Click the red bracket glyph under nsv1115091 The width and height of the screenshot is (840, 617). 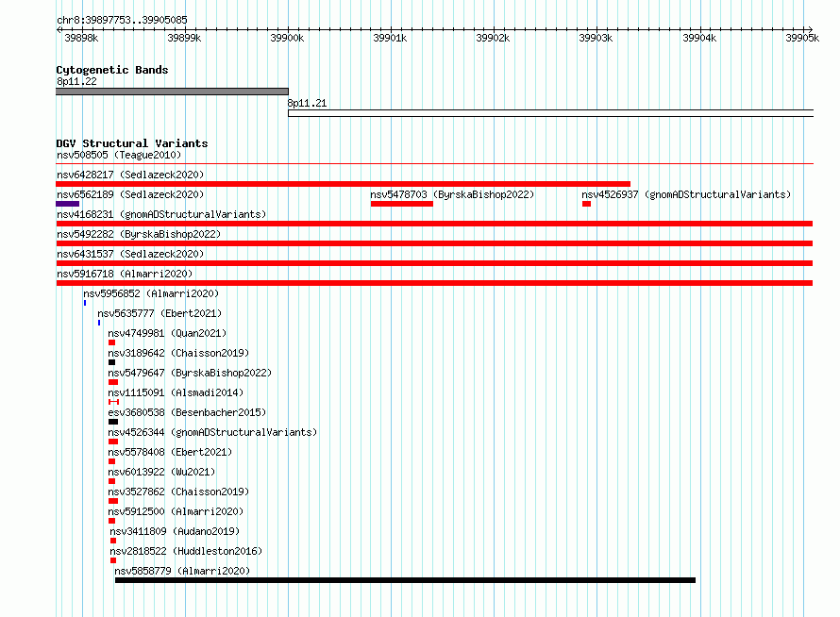tap(113, 402)
